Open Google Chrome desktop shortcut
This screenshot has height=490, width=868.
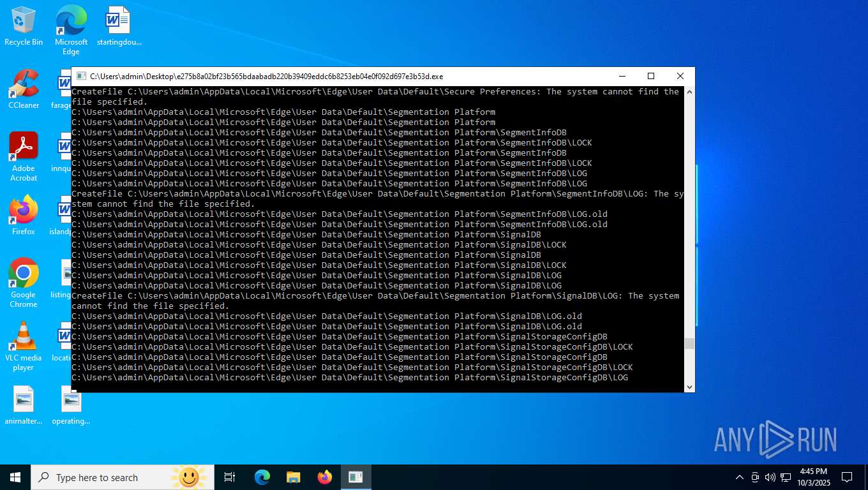coord(24,283)
